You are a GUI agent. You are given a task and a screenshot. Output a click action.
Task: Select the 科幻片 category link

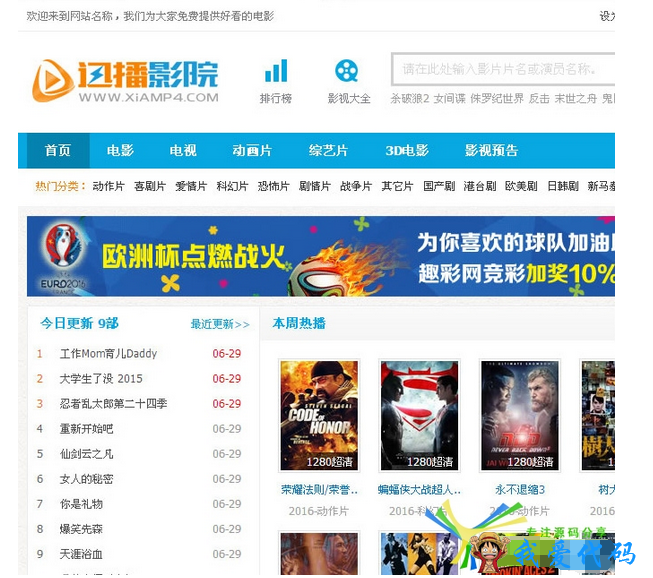point(232,186)
